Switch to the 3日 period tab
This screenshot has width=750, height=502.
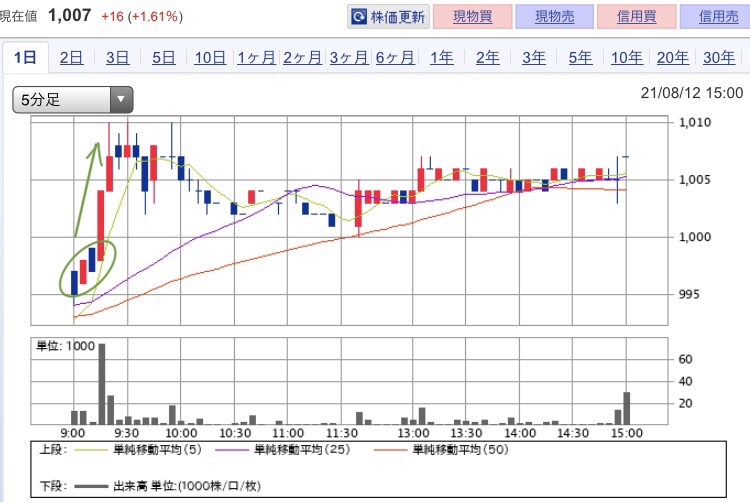pyautogui.click(x=117, y=58)
